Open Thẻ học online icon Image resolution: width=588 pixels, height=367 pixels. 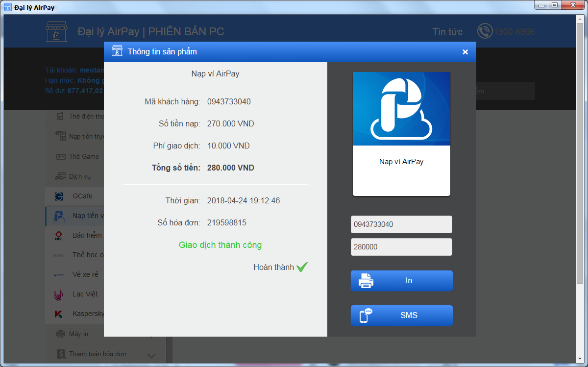pos(59,255)
